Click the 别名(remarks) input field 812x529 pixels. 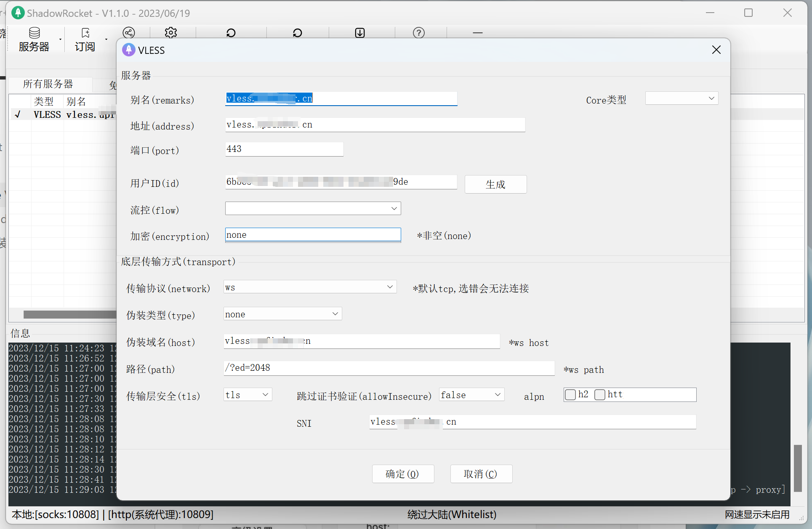point(341,98)
